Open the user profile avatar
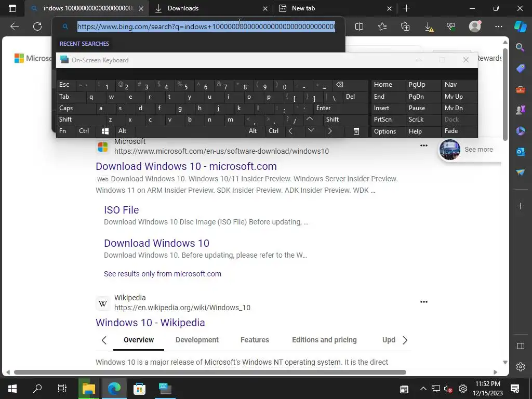532x399 pixels. pos(475,26)
